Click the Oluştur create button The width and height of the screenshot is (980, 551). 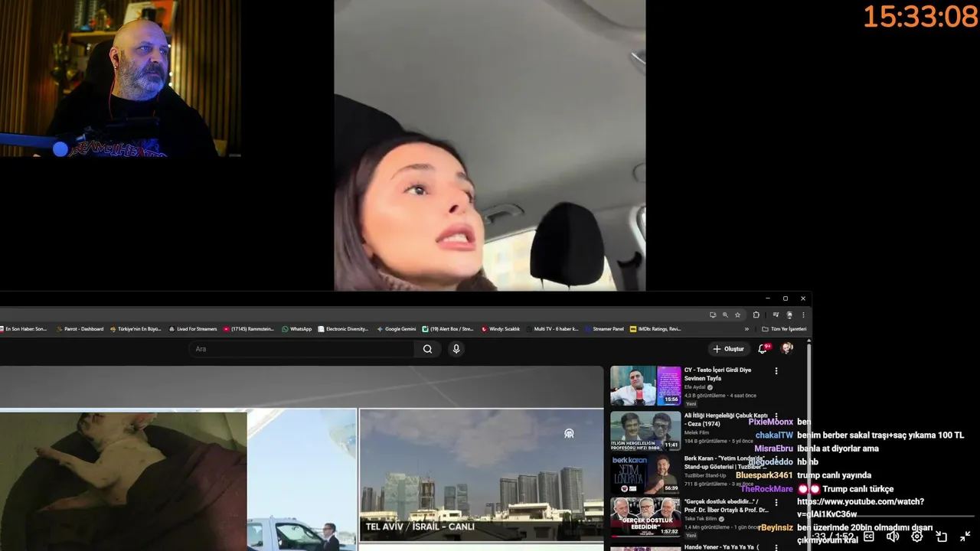point(728,349)
